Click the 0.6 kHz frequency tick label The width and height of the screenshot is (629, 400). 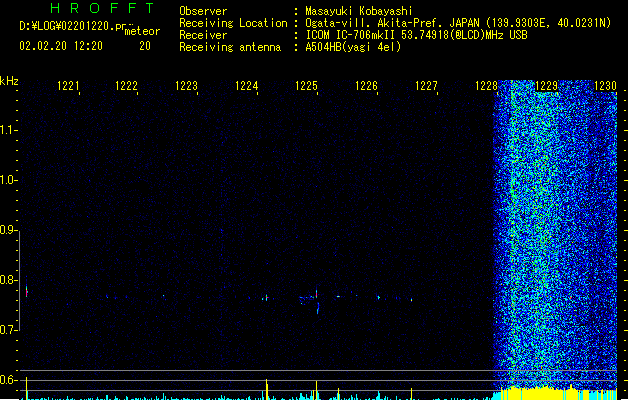coord(8,380)
